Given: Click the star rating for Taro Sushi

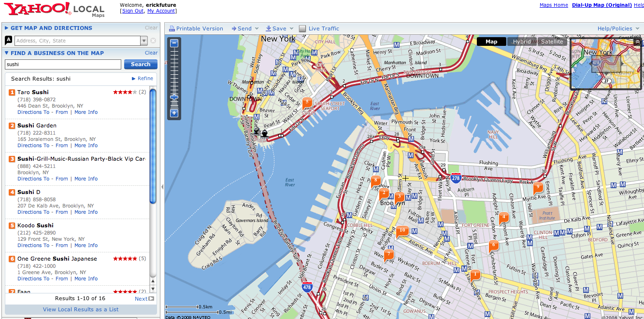Looking at the screenshot, I should tap(125, 92).
